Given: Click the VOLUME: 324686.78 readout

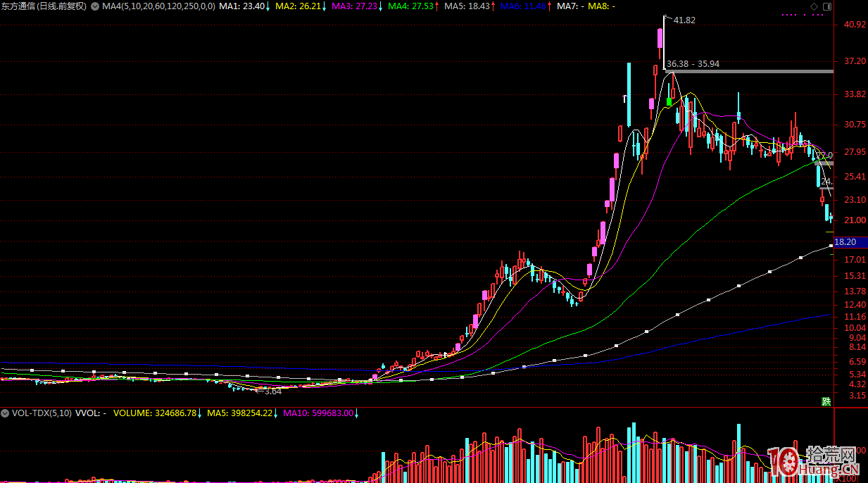Looking at the screenshot, I should pyautogui.click(x=157, y=413).
